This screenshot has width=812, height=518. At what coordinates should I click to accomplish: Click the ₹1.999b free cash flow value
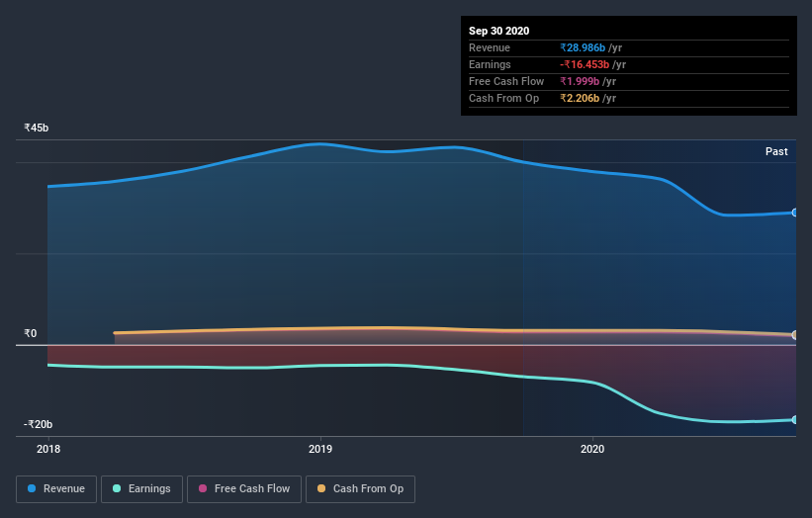[x=580, y=81]
